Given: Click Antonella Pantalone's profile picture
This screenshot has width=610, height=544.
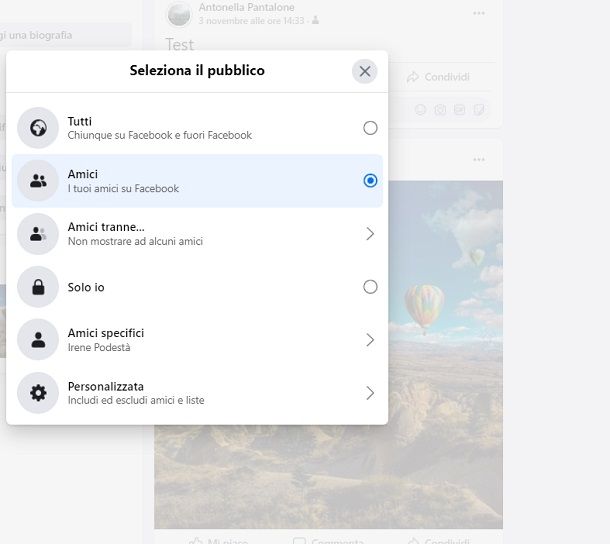Looking at the screenshot, I should click(179, 14).
